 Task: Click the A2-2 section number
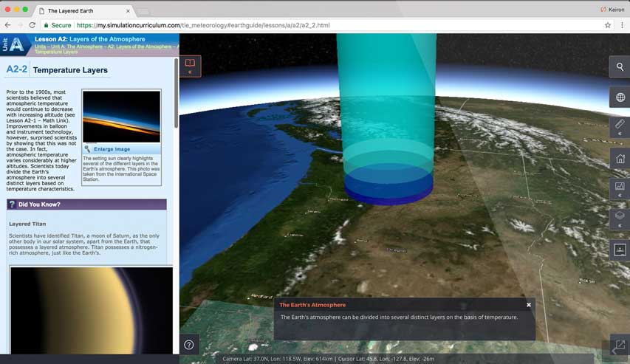point(17,69)
